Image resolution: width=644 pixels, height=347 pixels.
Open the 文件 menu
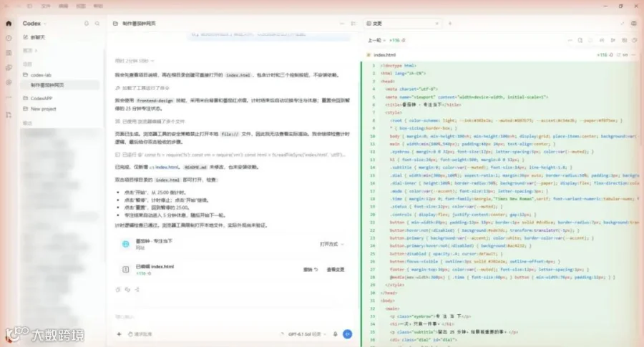click(46, 6)
